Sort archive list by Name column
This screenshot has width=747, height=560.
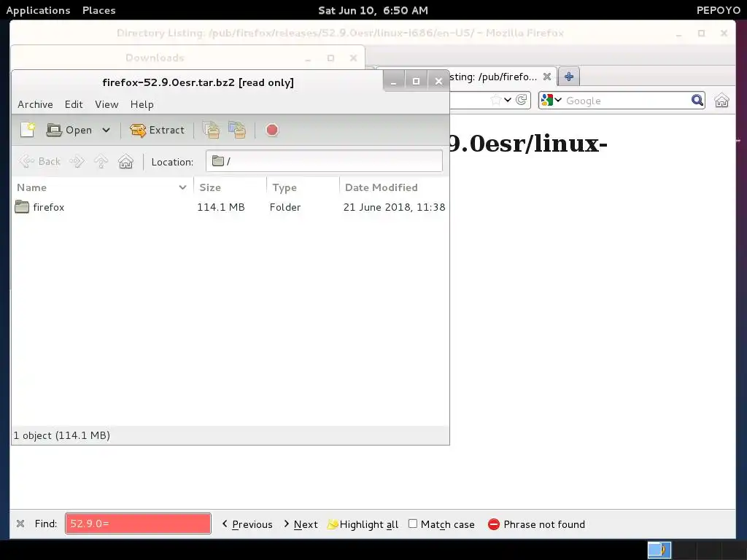click(102, 187)
